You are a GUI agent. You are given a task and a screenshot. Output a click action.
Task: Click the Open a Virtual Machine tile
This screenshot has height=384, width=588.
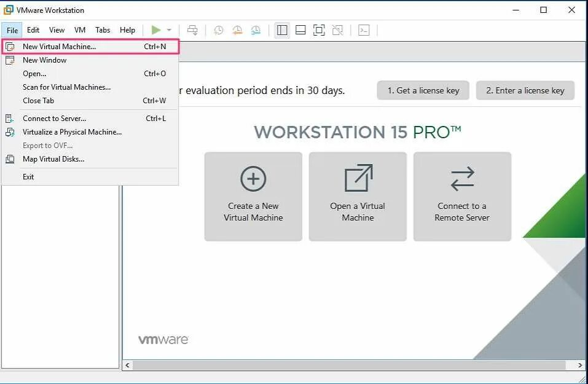point(358,197)
